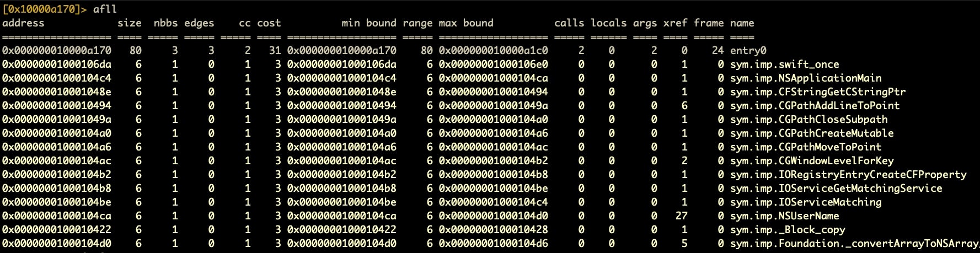
Task: Click the locals column header
Action: [x=608, y=23]
